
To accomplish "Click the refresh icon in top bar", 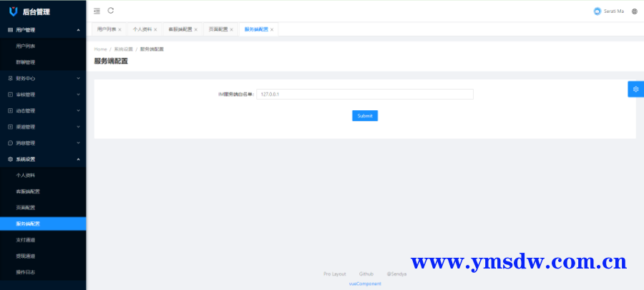I will pyautogui.click(x=111, y=11).
